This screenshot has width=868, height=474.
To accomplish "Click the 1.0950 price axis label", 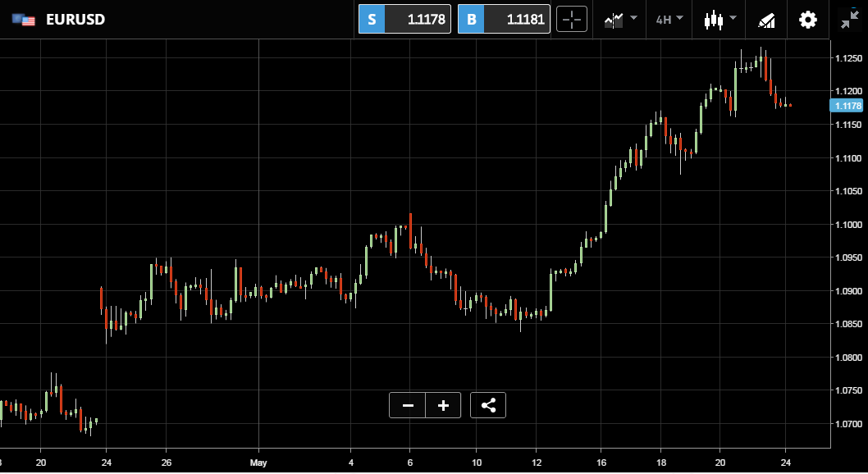I will click(848, 258).
